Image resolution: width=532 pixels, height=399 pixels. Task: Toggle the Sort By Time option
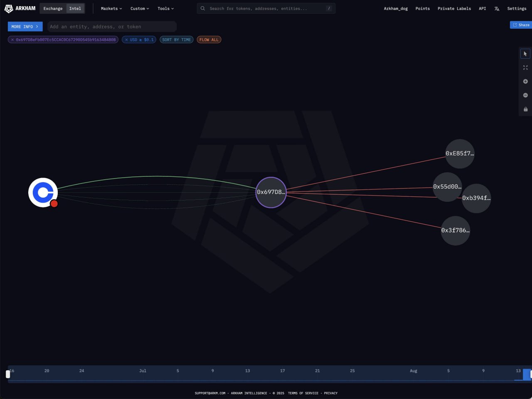176,40
